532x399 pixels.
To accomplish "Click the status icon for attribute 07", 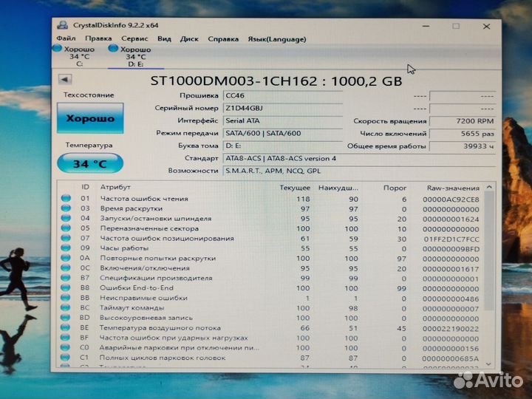I will coord(66,238).
